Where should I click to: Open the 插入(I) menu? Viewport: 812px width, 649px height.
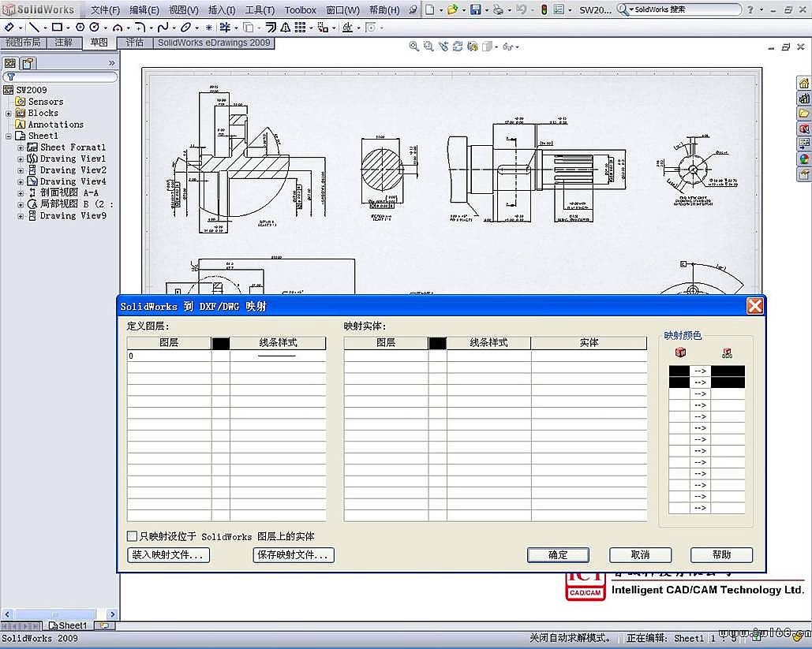(222, 9)
